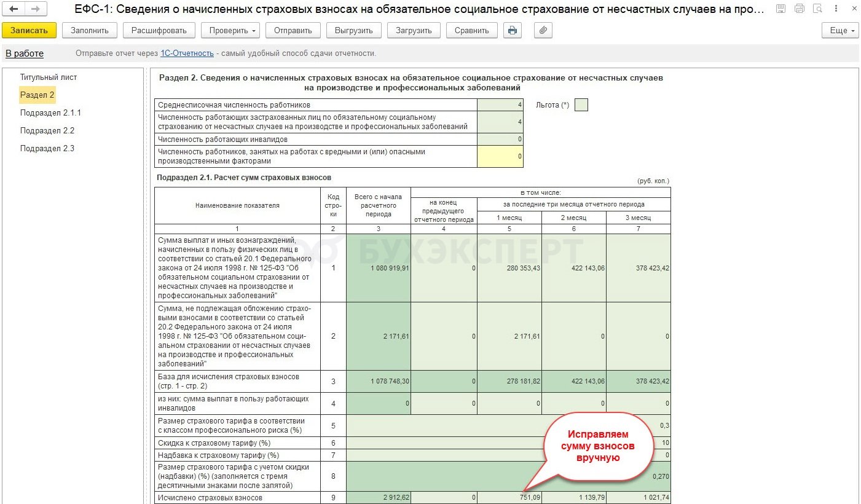
Task: Edit Среднесписочная численность работников value
Action: click(500, 105)
